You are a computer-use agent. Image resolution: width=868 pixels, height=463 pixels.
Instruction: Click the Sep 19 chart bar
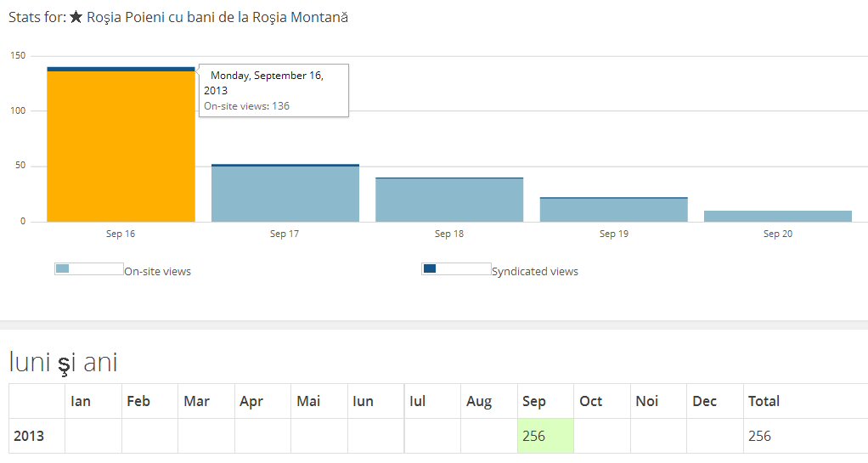[613, 210]
